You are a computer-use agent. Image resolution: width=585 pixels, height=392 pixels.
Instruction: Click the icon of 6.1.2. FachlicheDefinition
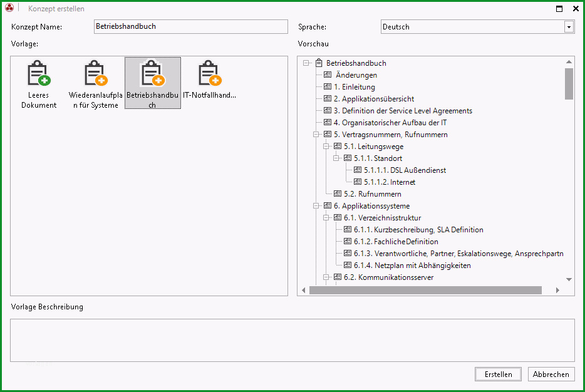[x=348, y=241]
